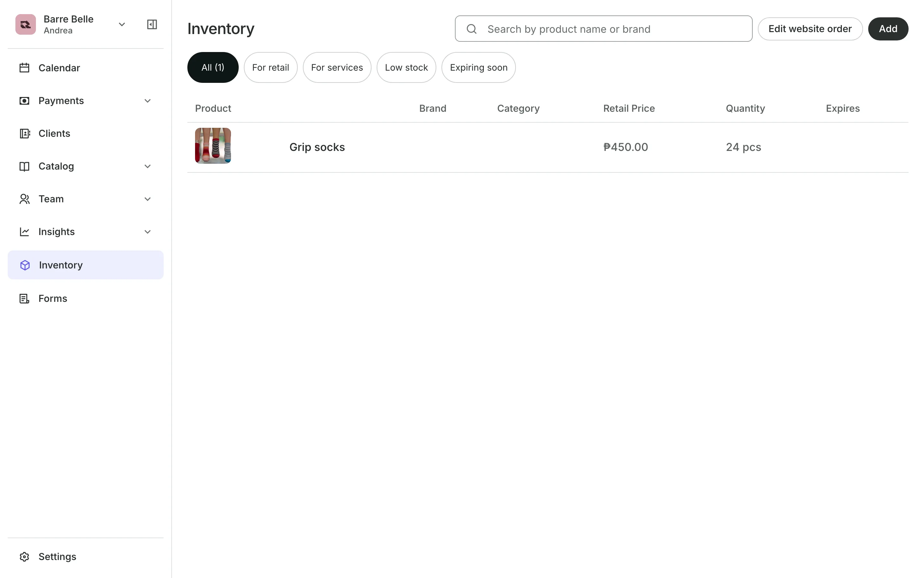Click the Retail Price column header
924x578 pixels.
(x=629, y=109)
